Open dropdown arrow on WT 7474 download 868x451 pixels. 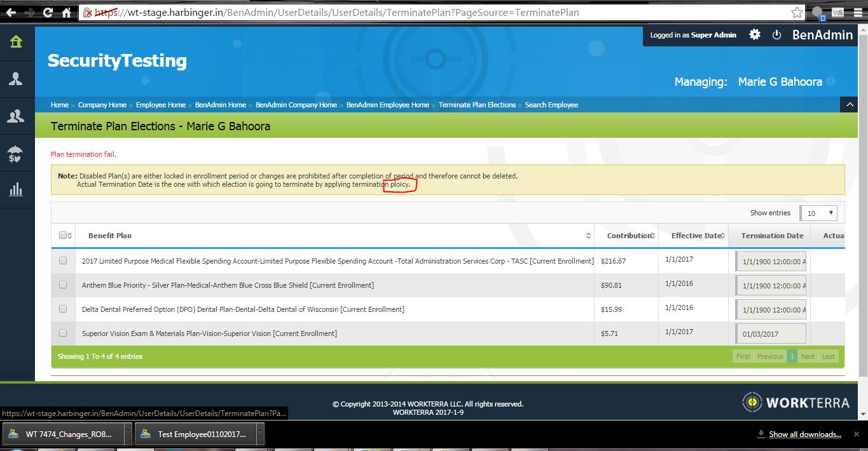point(128,434)
